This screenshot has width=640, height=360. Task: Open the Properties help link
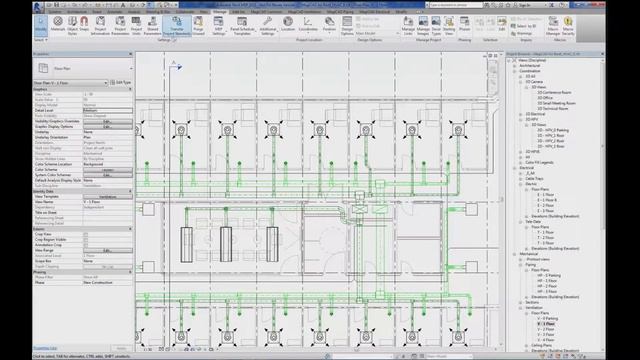point(45,349)
